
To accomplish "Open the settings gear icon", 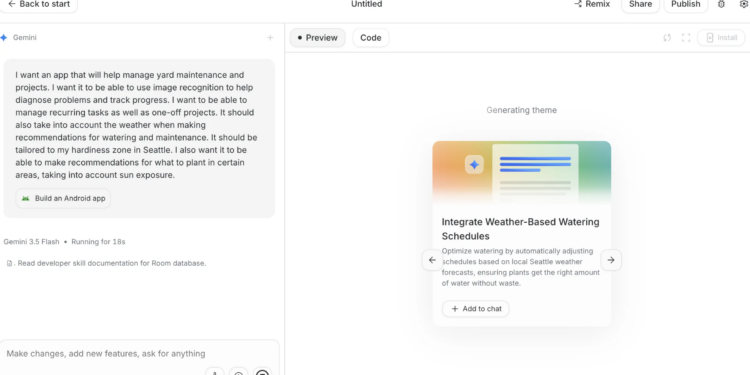I will pos(743,4).
